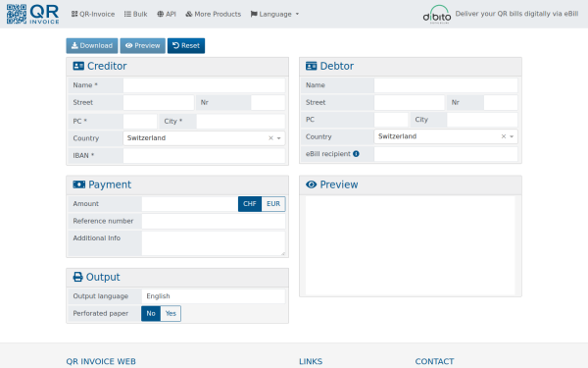588x368 pixels.
Task: Select EUR currency
Action: point(273,204)
